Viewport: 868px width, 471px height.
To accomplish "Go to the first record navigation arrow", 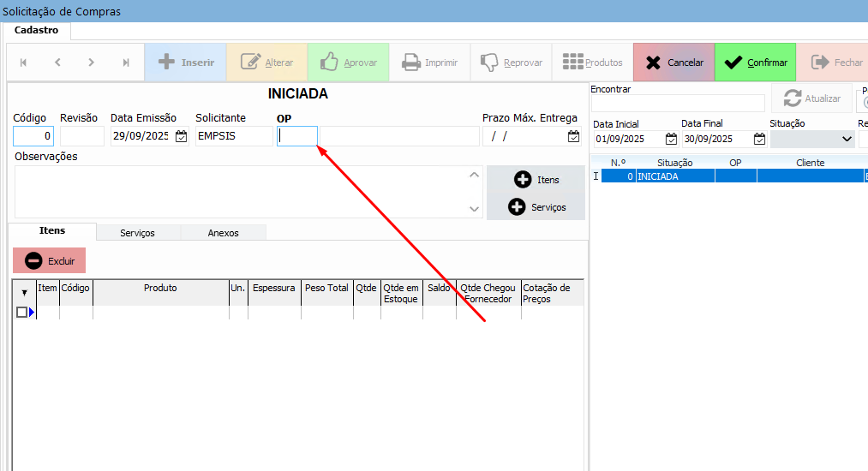I will point(23,63).
